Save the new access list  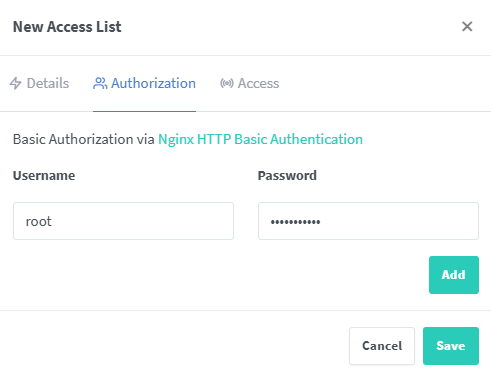[451, 346]
